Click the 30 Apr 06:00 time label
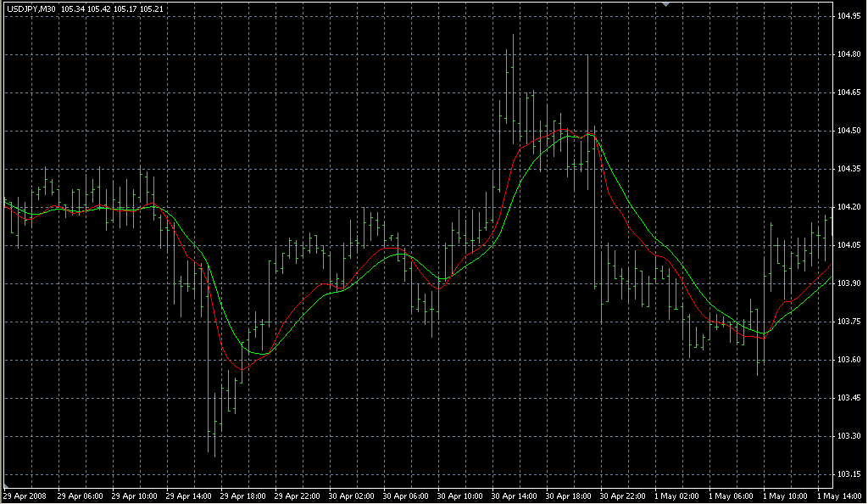 pyautogui.click(x=405, y=496)
